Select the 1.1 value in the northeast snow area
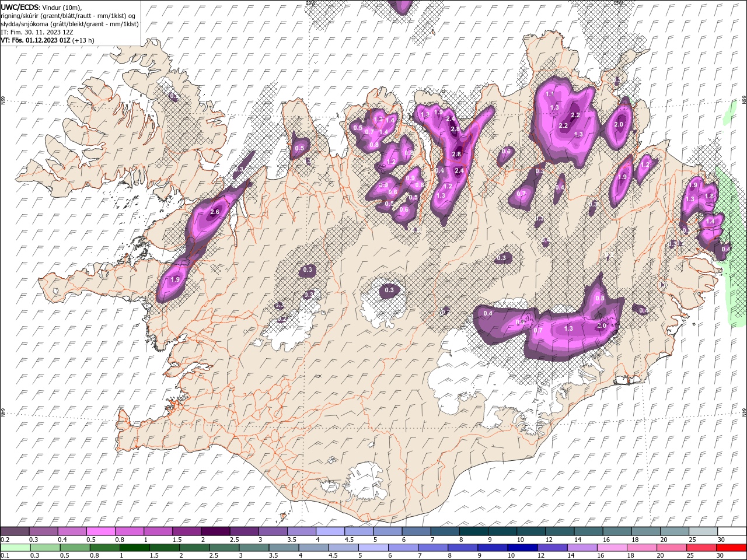 [x=549, y=94]
